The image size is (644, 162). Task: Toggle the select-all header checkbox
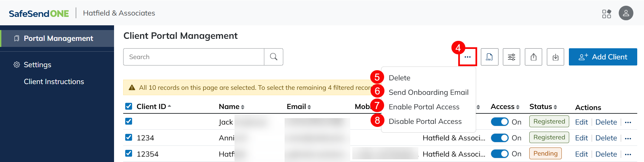point(129,106)
